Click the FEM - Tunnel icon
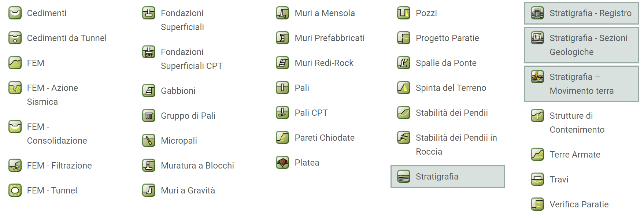644x218 pixels. [15, 191]
